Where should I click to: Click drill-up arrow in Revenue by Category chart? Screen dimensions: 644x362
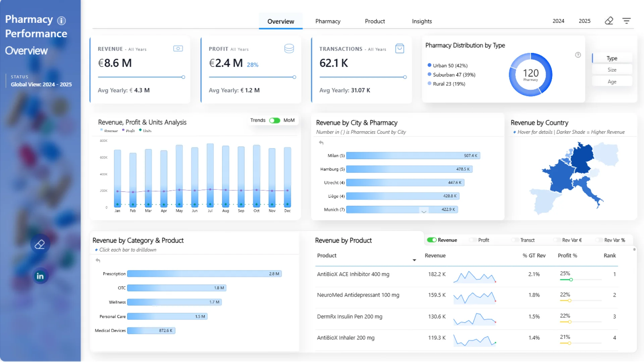(x=98, y=260)
